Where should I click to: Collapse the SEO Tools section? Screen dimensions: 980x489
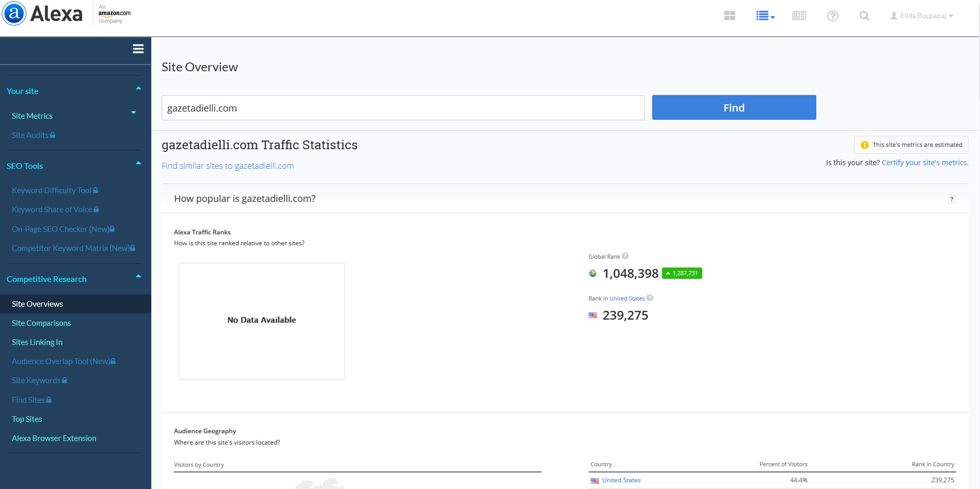click(138, 163)
